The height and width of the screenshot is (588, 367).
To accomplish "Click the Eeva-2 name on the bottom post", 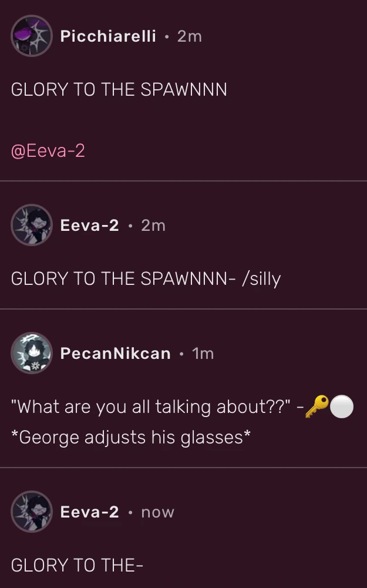I will point(89,512).
